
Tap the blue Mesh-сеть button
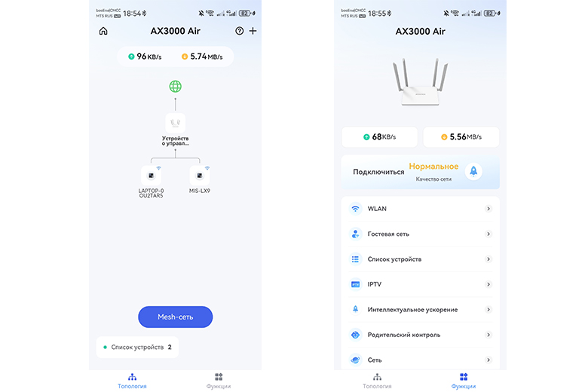(176, 317)
